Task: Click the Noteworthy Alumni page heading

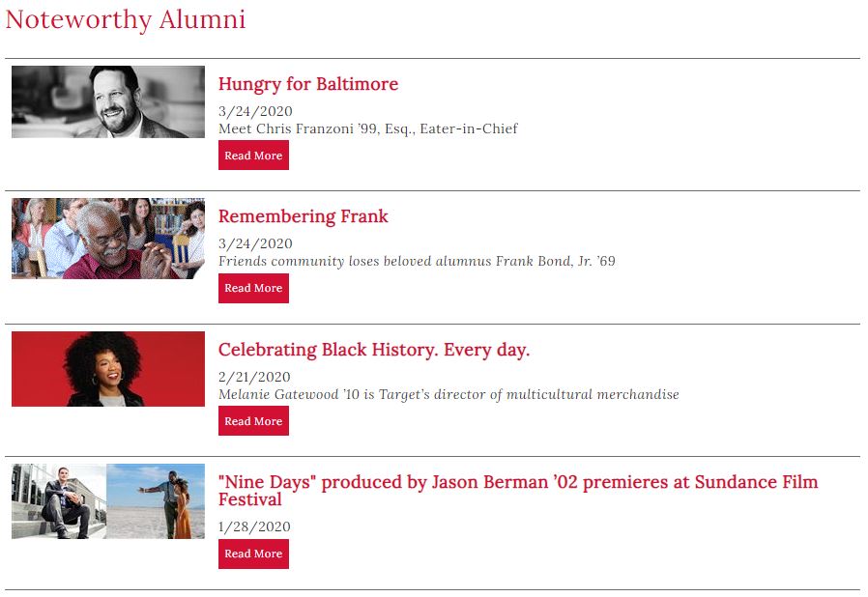Action: [125, 20]
